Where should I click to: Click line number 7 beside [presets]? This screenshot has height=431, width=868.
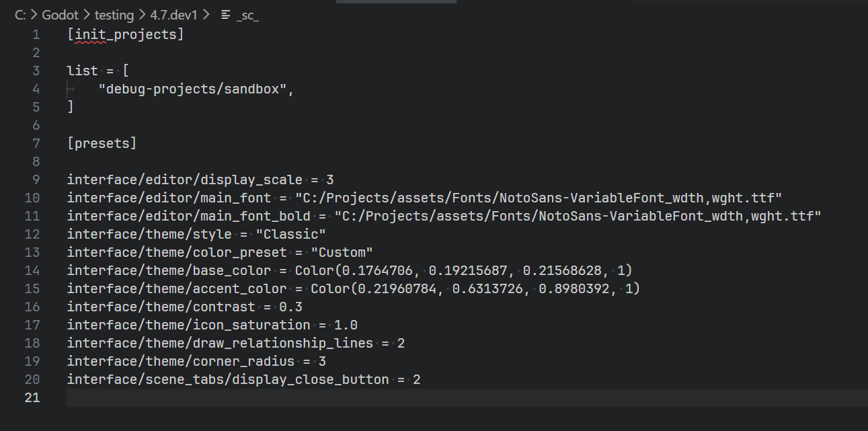(36, 143)
